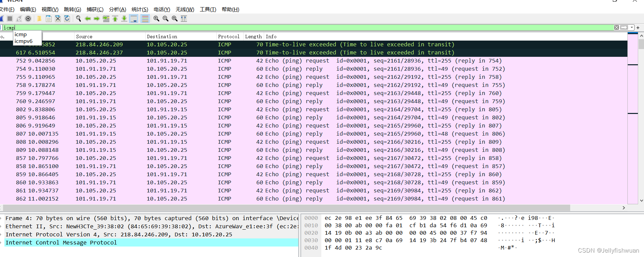Clear the display filter with X
644x257 pixels.
pyautogui.click(x=617, y=27)
